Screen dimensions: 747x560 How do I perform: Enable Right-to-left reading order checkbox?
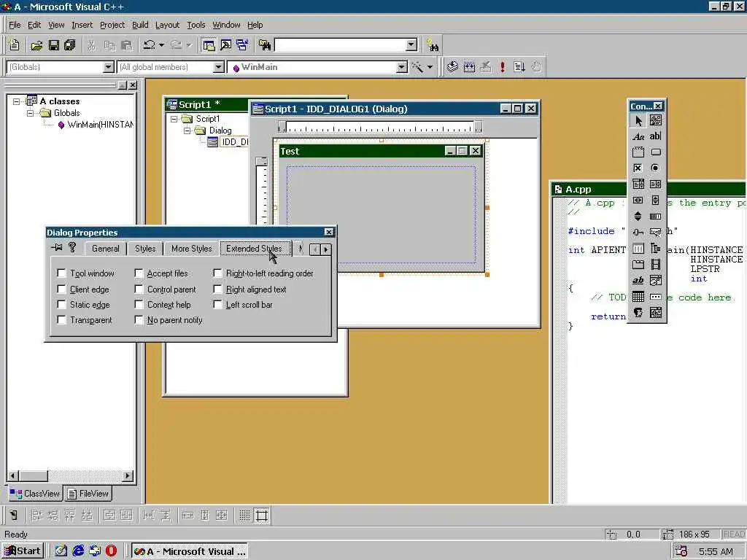point(217,273)
